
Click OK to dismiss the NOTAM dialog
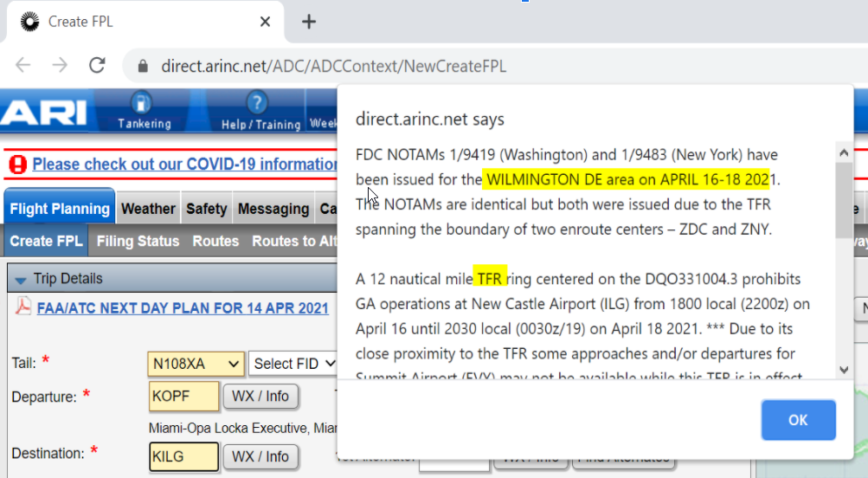tap(798, 420)
